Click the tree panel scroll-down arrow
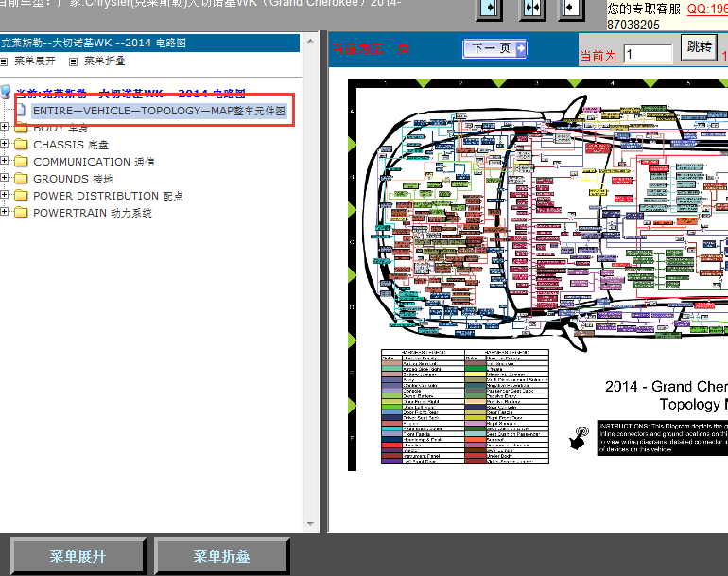This screenshot has width=728, height=576. [x=310, y=524]
